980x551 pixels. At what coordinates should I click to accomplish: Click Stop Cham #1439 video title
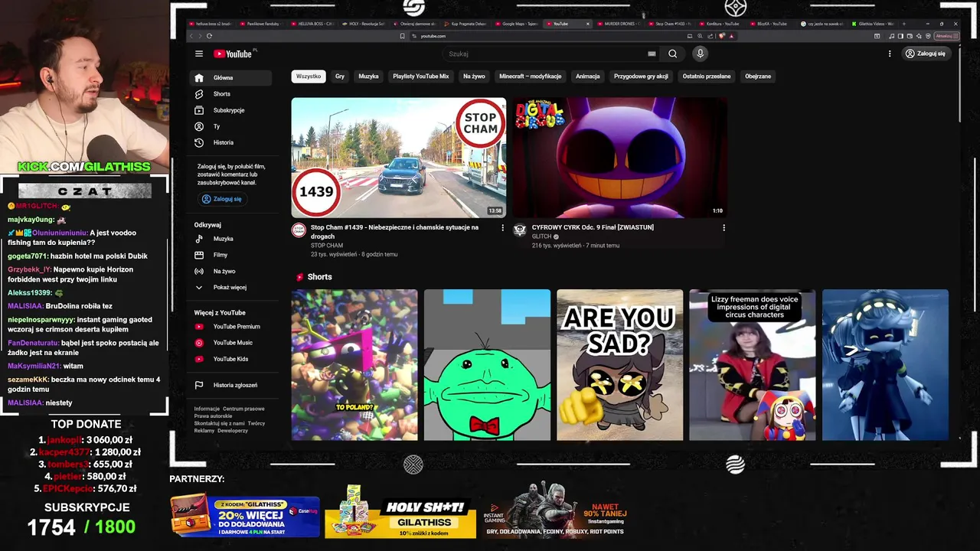point(394,232)
